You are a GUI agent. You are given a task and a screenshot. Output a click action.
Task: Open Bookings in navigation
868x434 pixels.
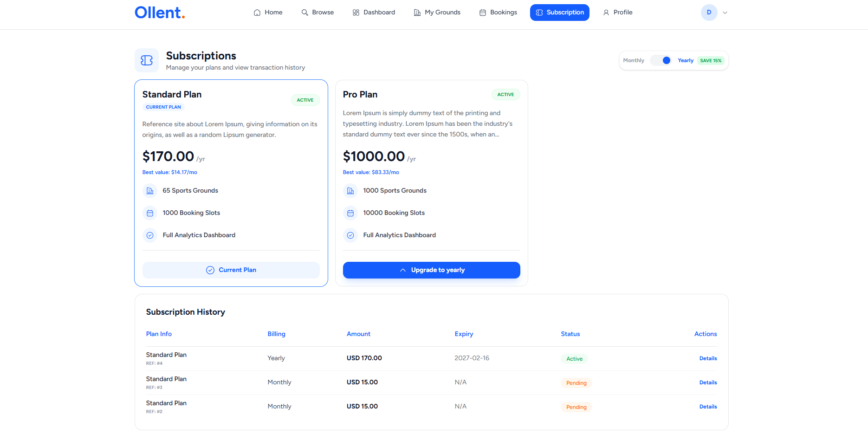tap(498, 13)
